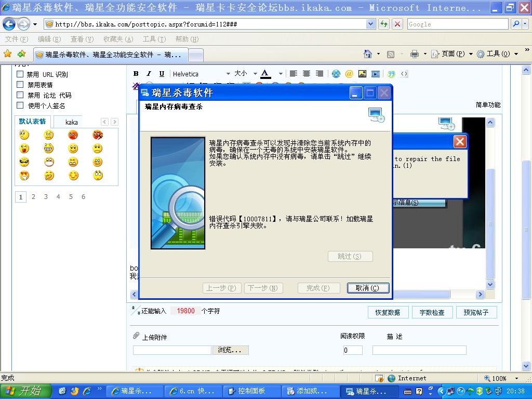Click the 描述 description input field
Screen dimensions: 532x399
(x=419, y=350)
